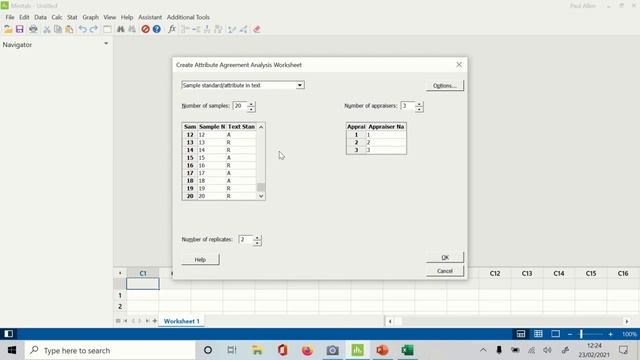Click the Copy toolbar icon
Viewport: 640px width, 360px height.
[58, 29]
